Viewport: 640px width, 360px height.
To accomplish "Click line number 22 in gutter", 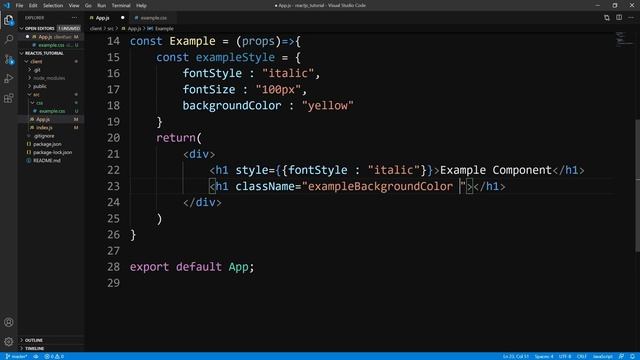I will coord(113,170).
